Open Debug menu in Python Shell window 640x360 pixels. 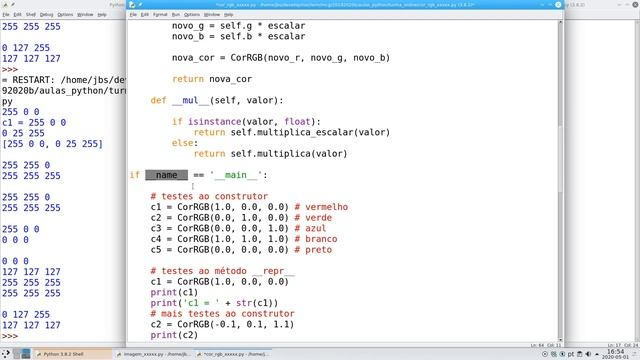point(46,14)
